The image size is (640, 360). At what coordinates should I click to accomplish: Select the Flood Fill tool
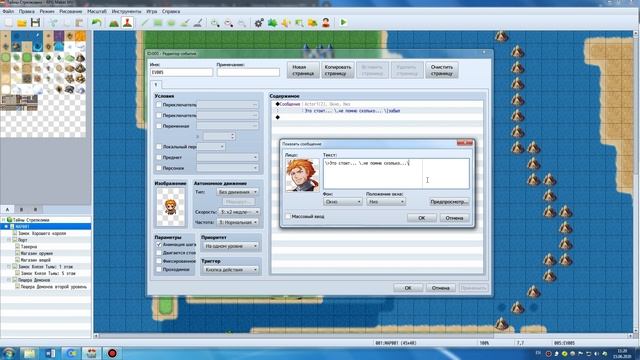pos(184,23)
